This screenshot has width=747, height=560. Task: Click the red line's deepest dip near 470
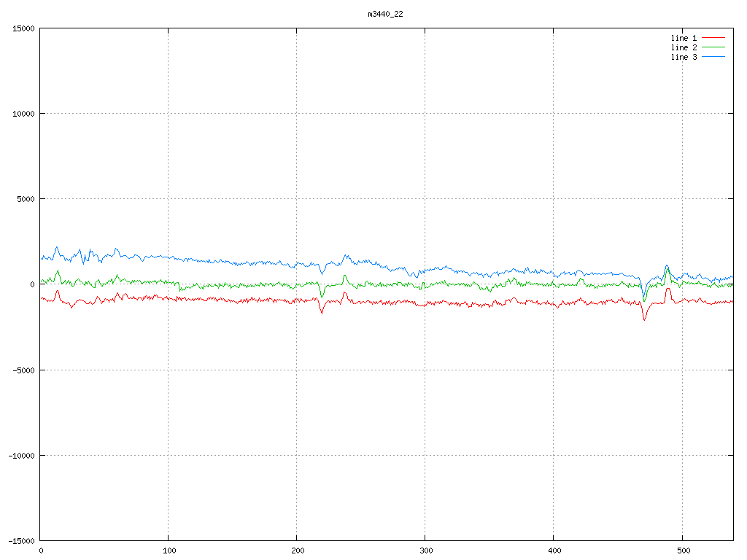[644, 319]
